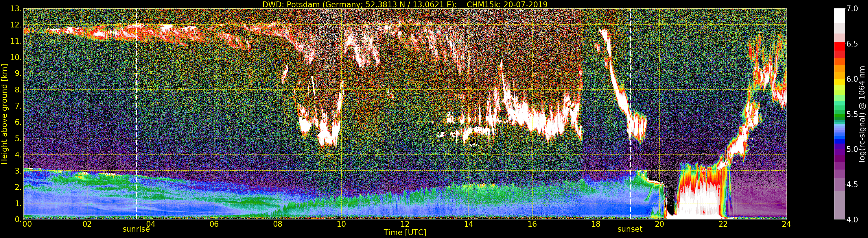Click the 'Height above ground [km]' axis label
Viewport: 868px width, 238px height.
coord(4,114)
